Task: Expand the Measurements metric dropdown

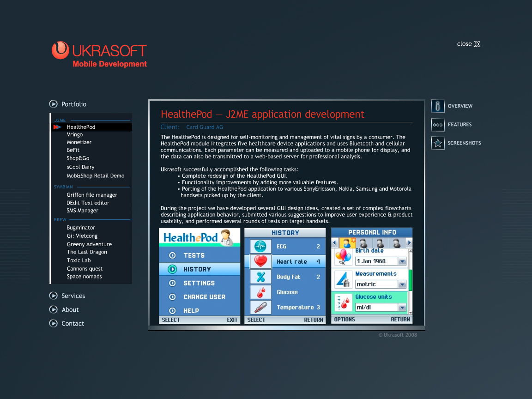Action: [x=402, y=284]
